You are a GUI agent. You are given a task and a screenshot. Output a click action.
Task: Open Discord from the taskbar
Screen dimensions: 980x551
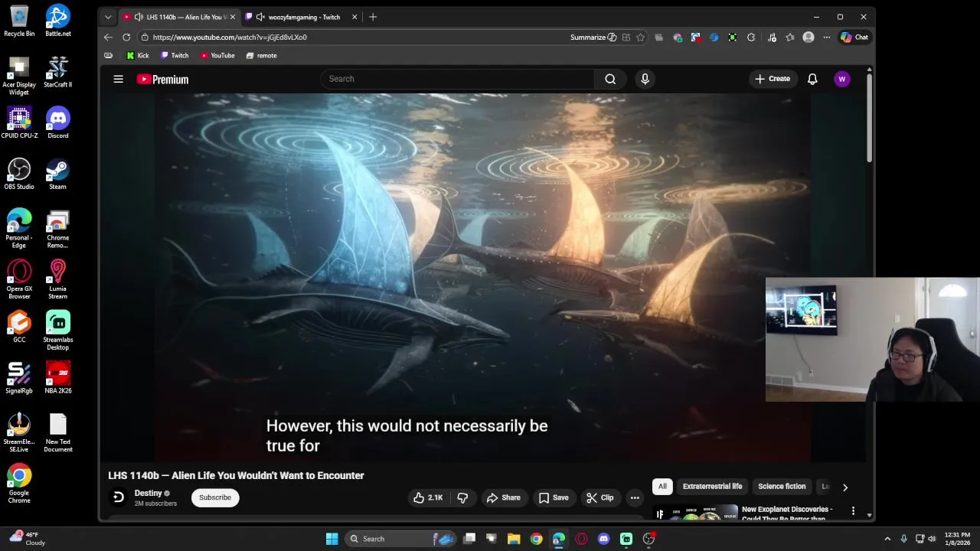(603, 539)
